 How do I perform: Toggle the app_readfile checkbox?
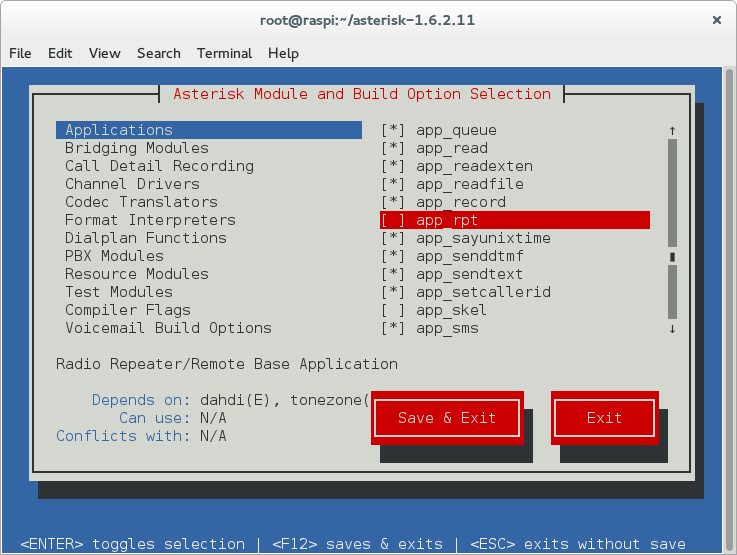(x=393, y=184)
